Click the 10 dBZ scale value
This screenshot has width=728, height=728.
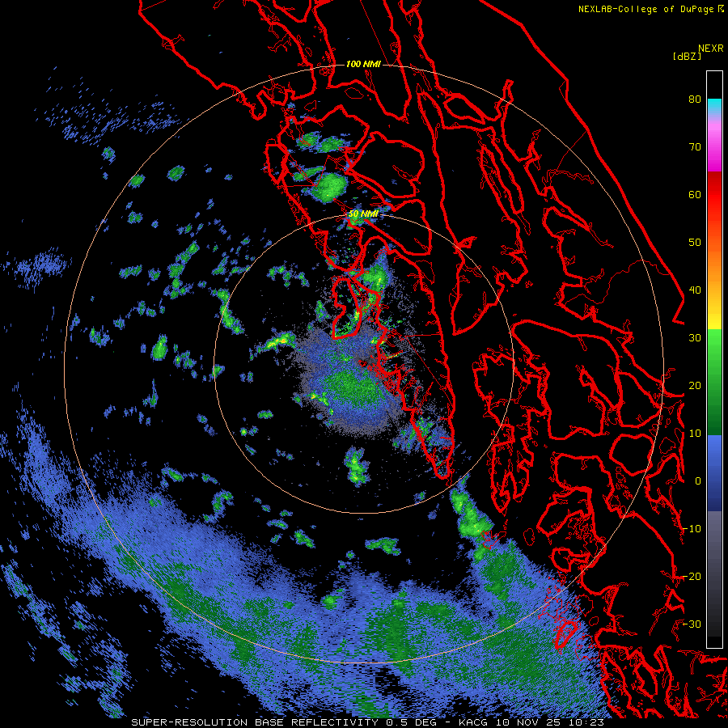695,434
